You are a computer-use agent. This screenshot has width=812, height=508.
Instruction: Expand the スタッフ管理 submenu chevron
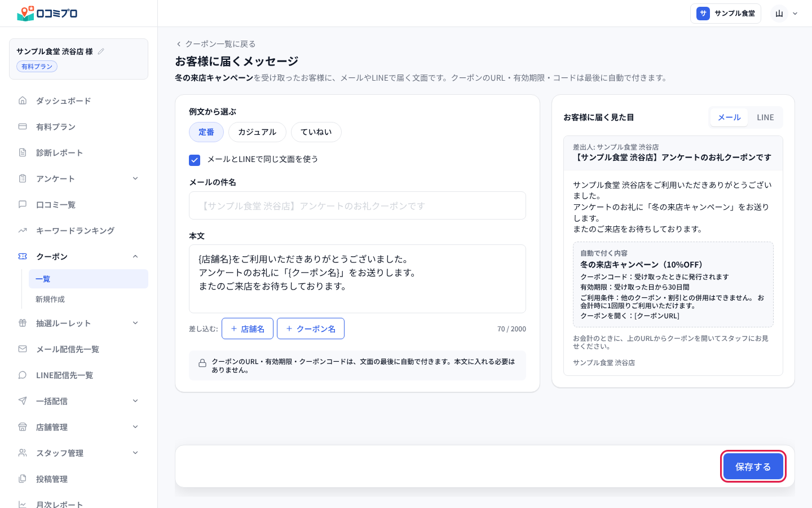point(135,453)
